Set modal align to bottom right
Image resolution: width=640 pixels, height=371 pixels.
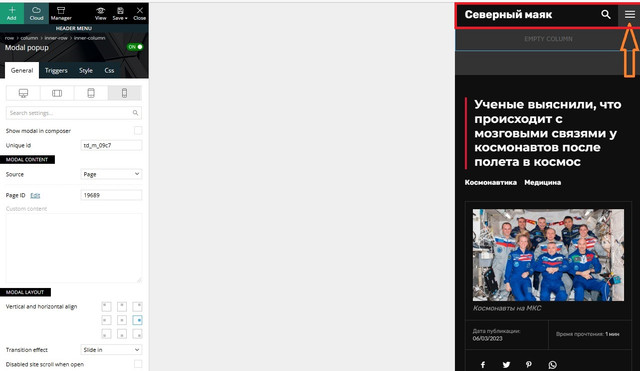point(137,334)
